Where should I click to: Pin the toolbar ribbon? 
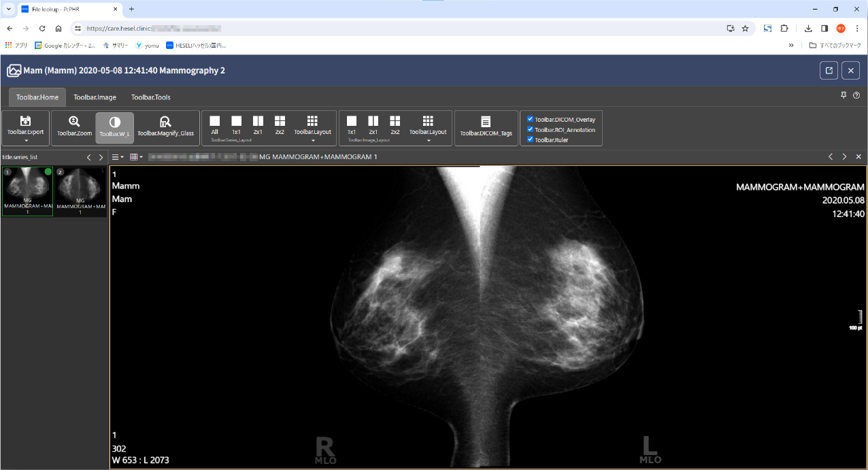click(844, 96)
